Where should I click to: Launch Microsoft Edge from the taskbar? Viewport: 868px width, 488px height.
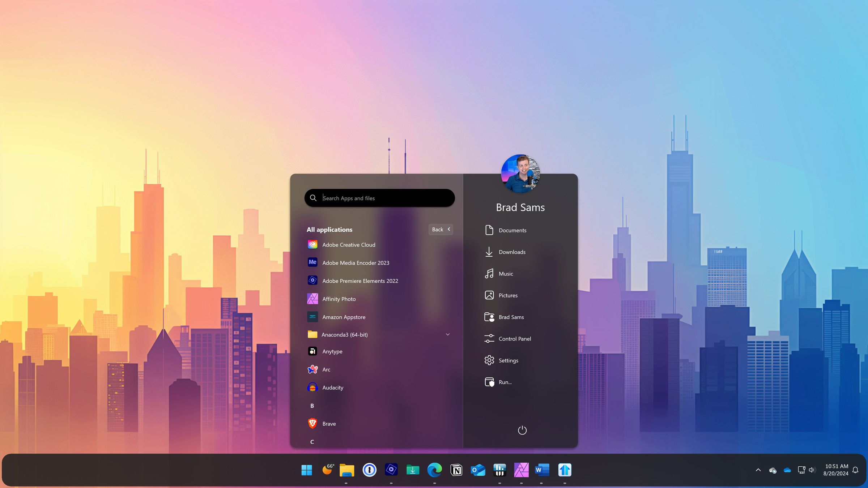[x=434, y=470]
